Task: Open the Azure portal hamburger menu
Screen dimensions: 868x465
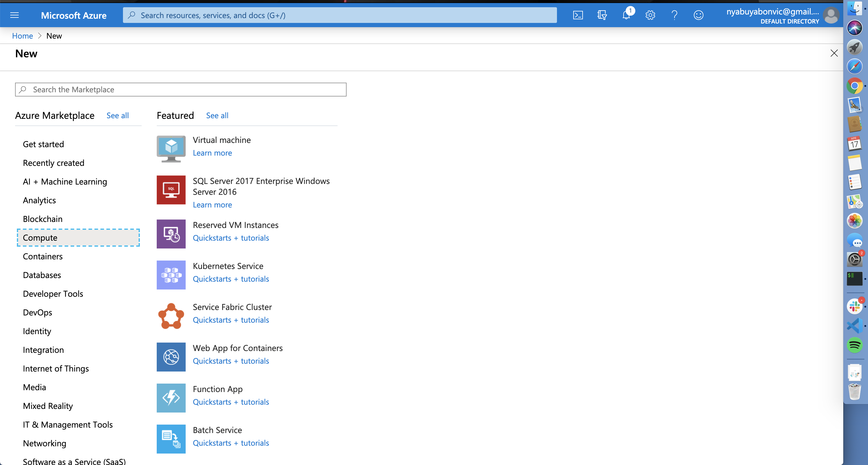Action: tap(14, 15)
